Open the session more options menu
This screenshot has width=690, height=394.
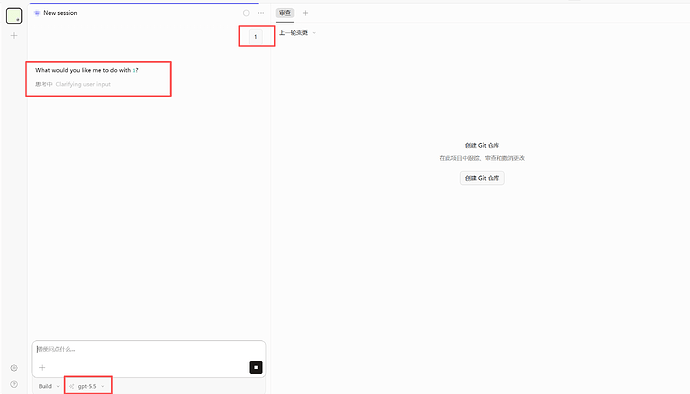(x=261, y=13)
